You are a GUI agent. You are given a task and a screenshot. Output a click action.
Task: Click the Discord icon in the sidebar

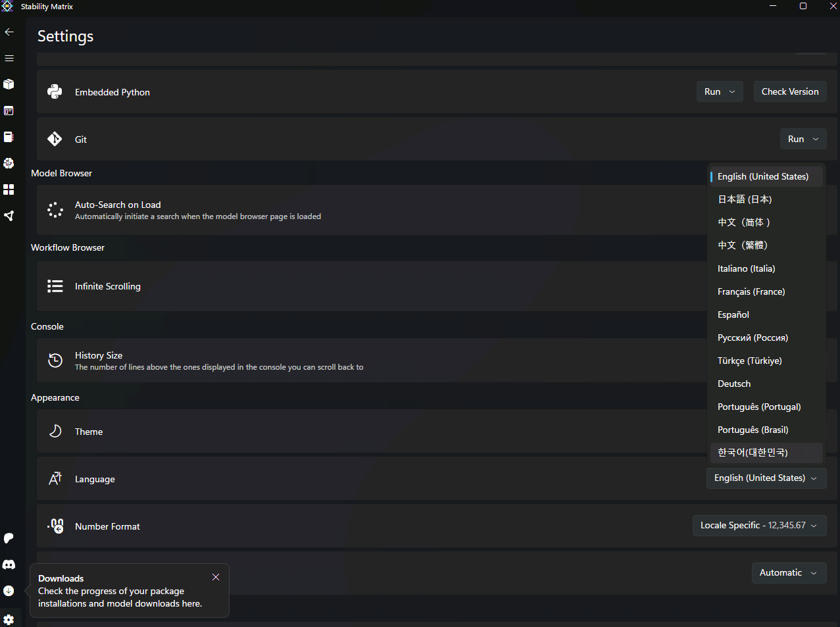[x=9, y=564]
